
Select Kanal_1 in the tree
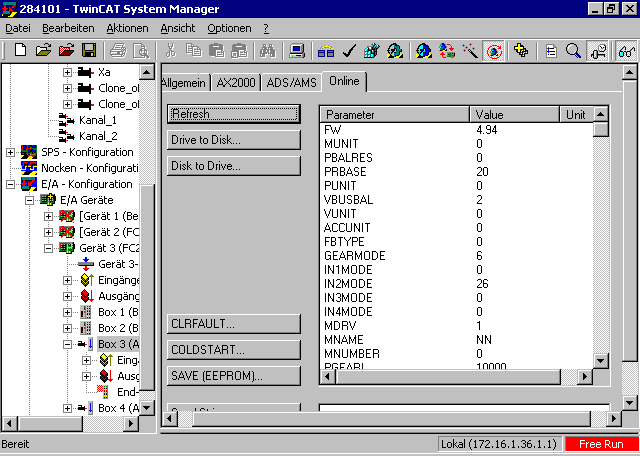(x=98, y=120)
